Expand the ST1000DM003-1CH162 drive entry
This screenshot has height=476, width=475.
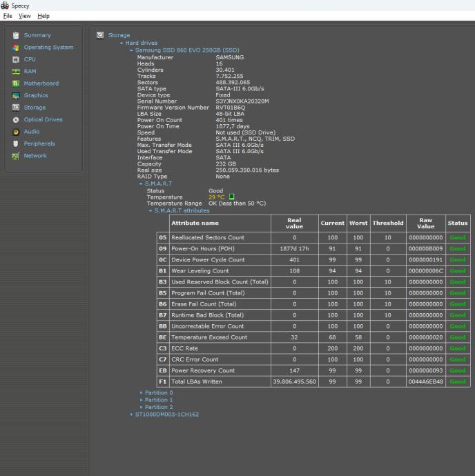tap(131, 415)
